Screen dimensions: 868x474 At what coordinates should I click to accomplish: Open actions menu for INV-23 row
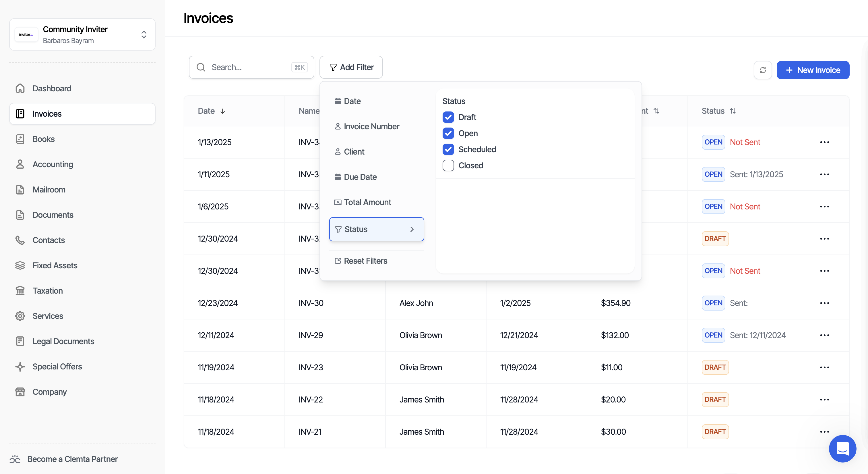click(825, 367)
